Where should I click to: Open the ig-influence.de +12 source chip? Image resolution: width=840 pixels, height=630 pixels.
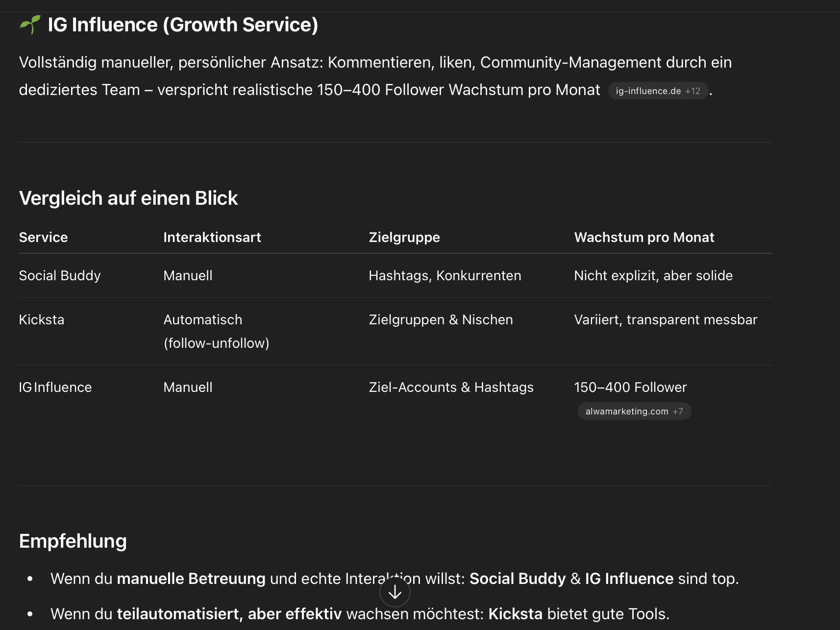pyautogui.click(x=658, y=91)
